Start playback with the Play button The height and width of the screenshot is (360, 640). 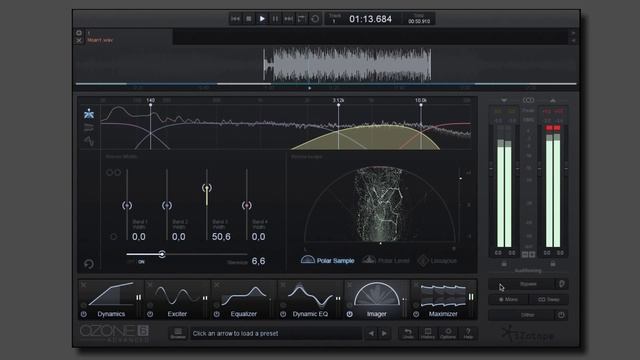[262, 19]
